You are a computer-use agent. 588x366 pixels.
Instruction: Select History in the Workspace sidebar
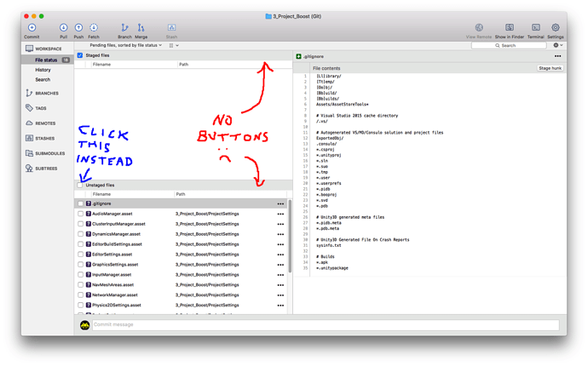(43, 70)
